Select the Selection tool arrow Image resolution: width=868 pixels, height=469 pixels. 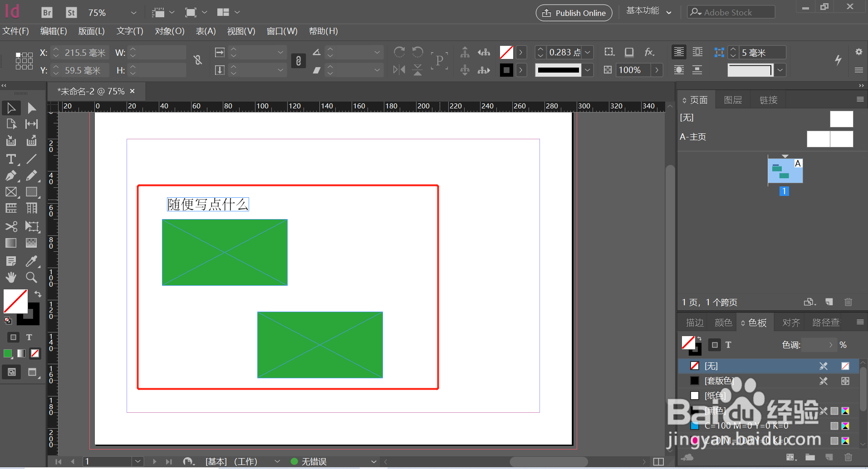pos(11,108)
